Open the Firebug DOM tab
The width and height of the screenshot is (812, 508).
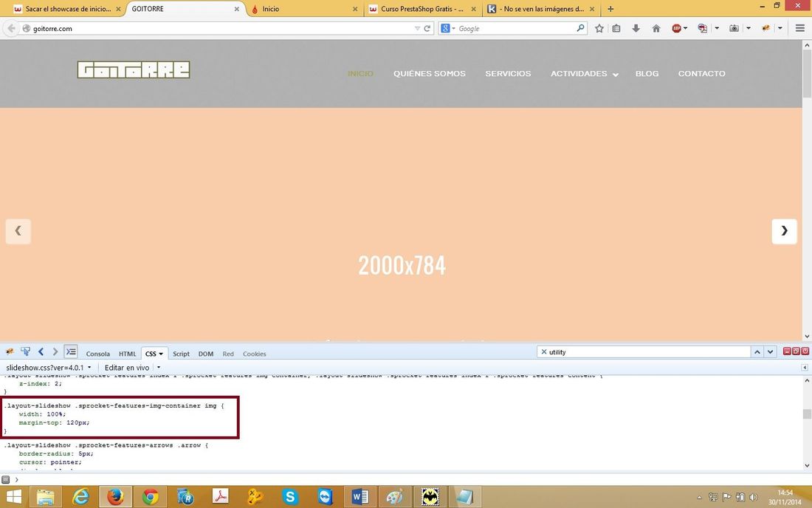click(x=206, y=354)
